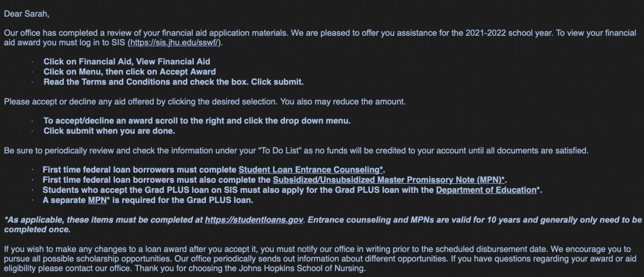Click the 'Click on Financial Aid, View Financial Aid' bullet
Image resolution: width=644 pixels, height=277 pixels.
click(127, 62)
